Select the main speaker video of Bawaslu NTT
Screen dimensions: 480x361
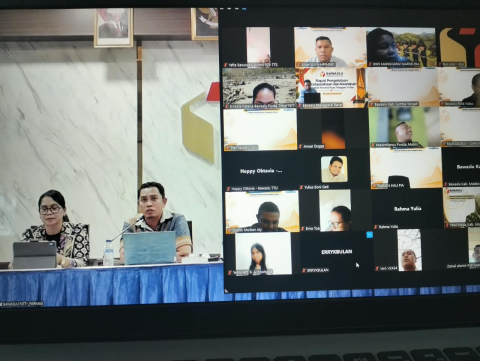111,157
